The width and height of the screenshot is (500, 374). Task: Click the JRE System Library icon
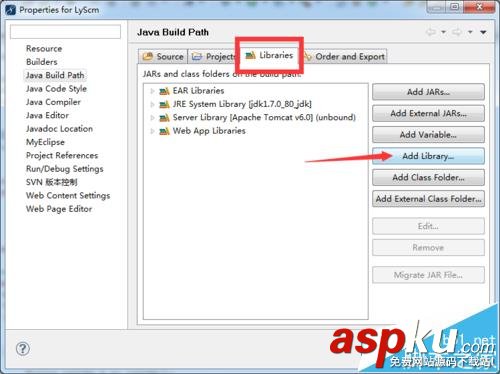pos(164,104)
